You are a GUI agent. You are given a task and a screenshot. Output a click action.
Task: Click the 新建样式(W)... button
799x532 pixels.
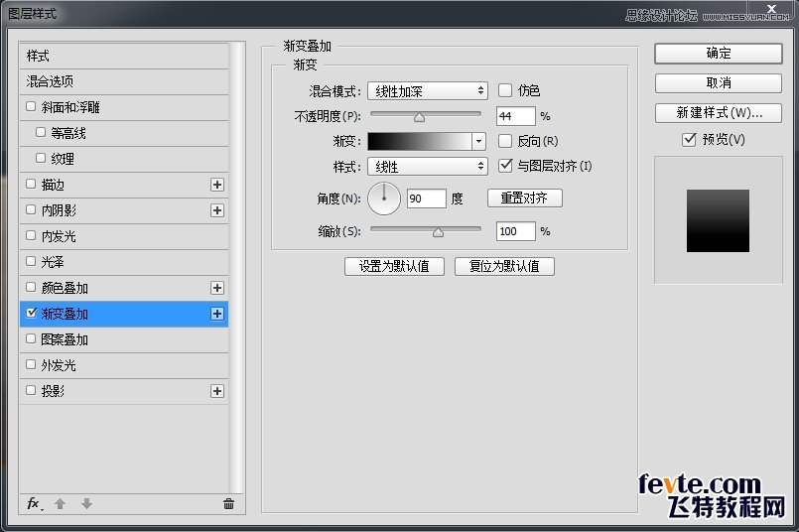click(718, 112)
